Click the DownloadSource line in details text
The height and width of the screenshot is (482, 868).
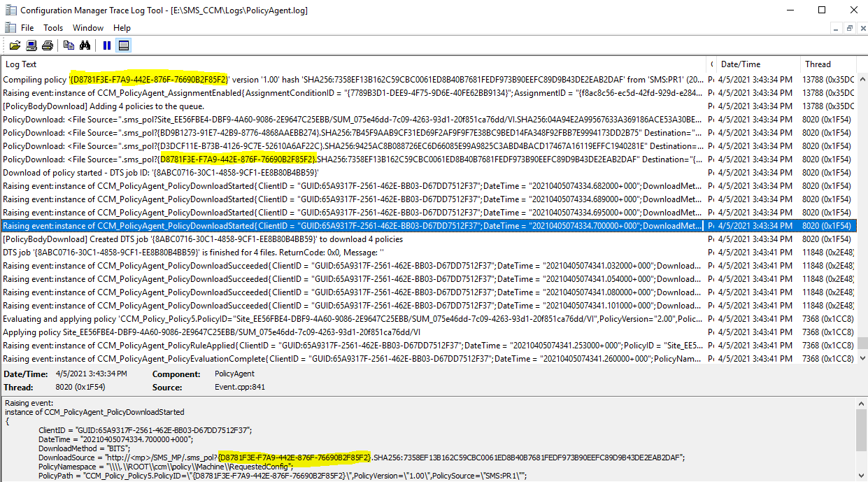[362, 458]
